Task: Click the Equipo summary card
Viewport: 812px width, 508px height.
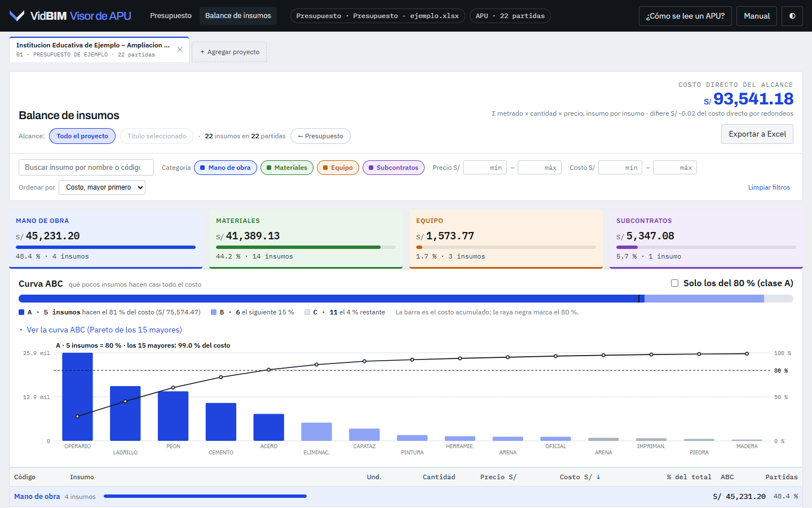Action: [x=506, y=239]
